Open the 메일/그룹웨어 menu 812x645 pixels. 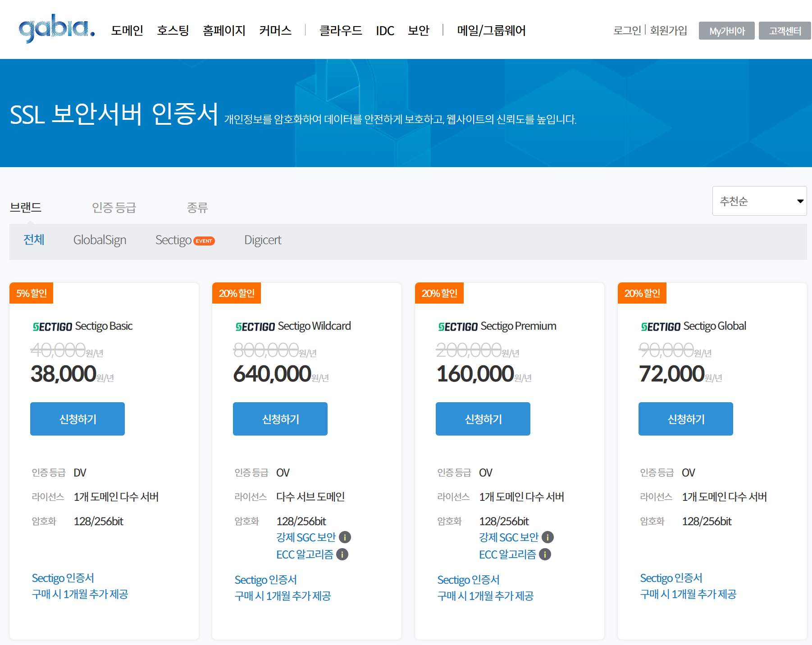coord(490,30)
